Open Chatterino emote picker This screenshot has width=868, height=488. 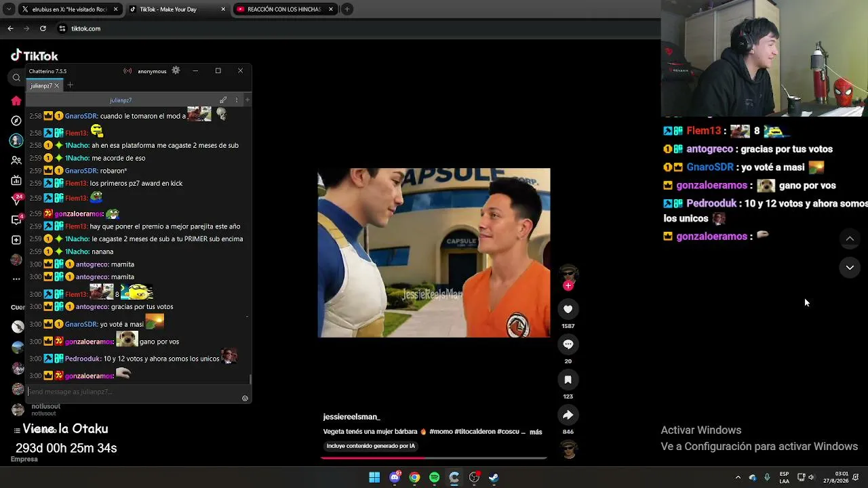(x=245, y=398)
